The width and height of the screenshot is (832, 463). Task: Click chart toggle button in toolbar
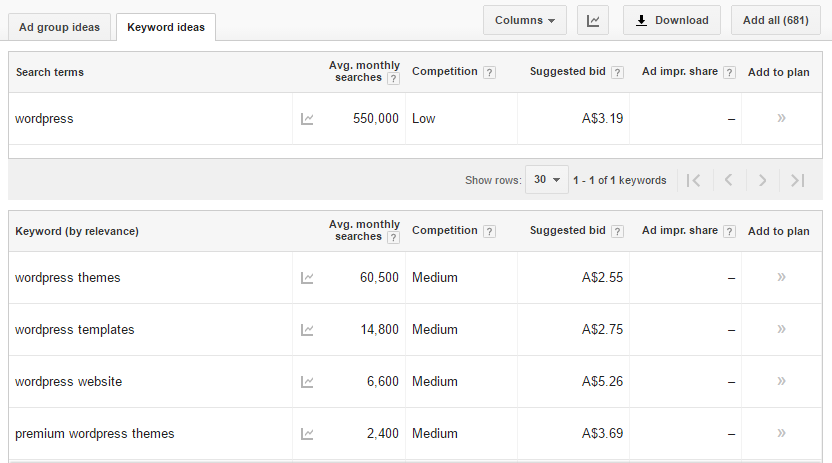click(592, 20)
